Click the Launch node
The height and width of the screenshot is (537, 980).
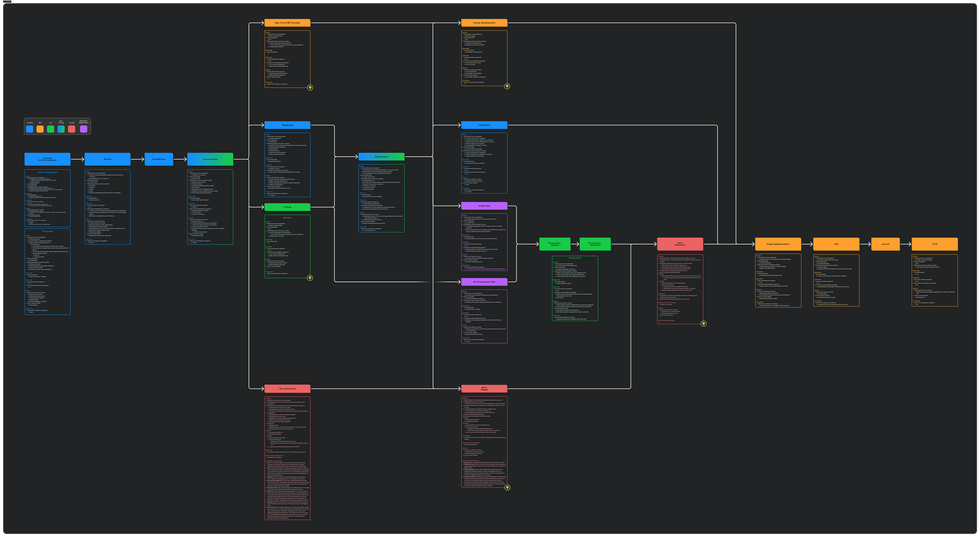point(885,244)
